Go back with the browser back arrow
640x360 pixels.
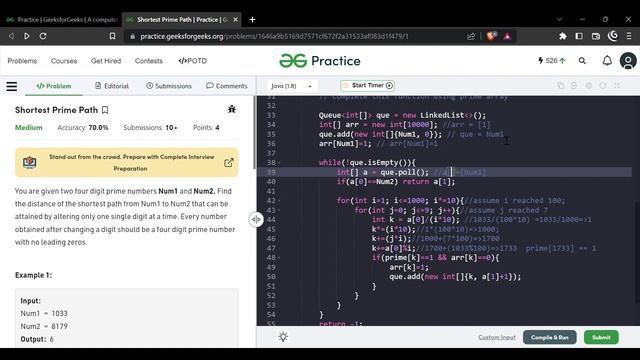(11, 36)
